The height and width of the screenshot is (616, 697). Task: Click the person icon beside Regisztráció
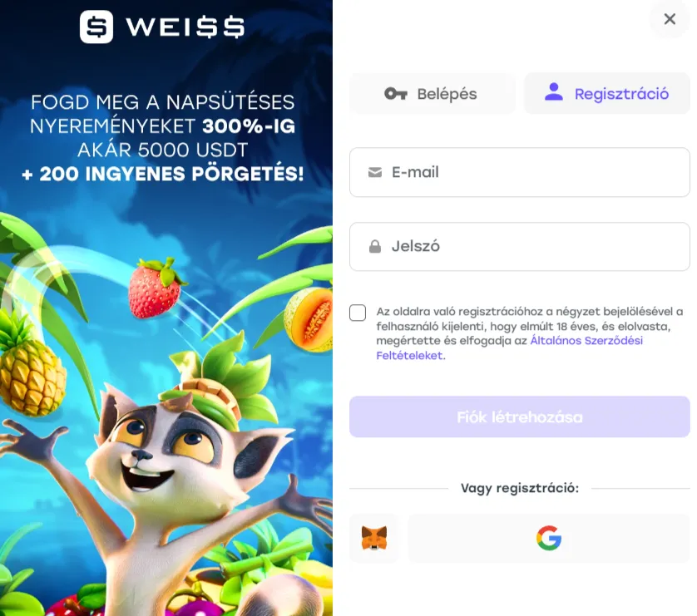pos(554,92)
